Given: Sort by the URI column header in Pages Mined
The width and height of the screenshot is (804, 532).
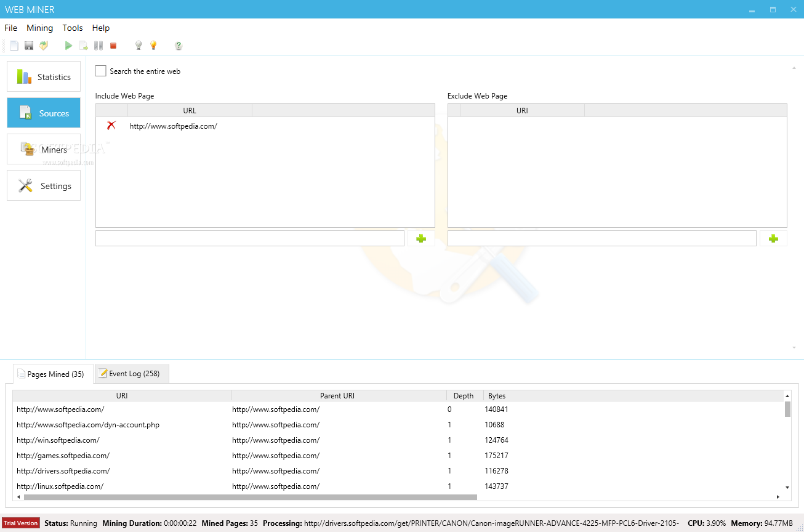Looking at the screenshot, I should [122, 396].
